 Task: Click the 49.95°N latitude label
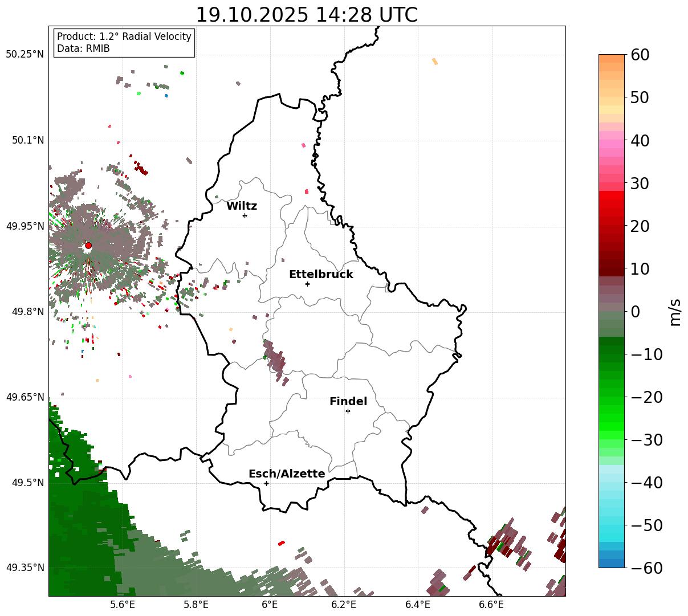(25, 226)
